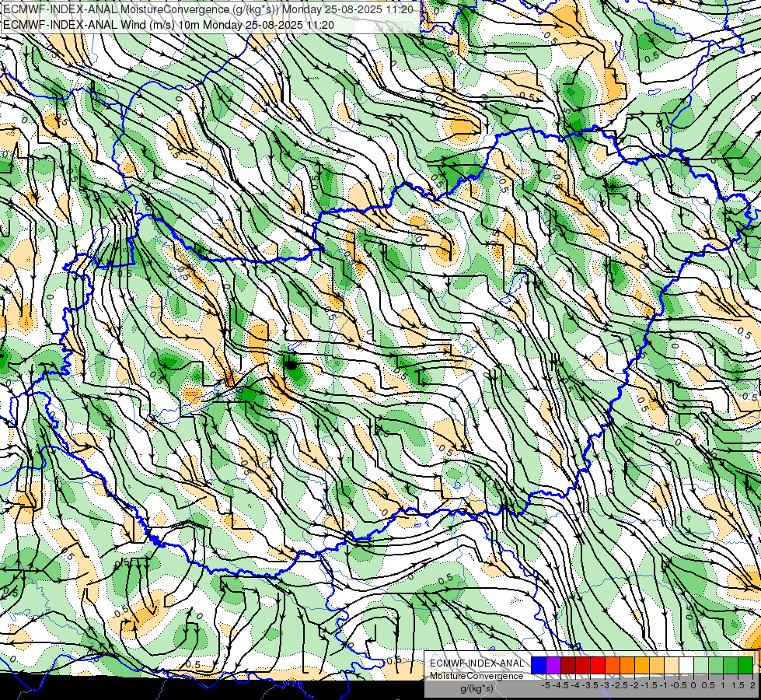Select the dark maroon legend swatch
This screenshot has height=700, width=761.
568,666
